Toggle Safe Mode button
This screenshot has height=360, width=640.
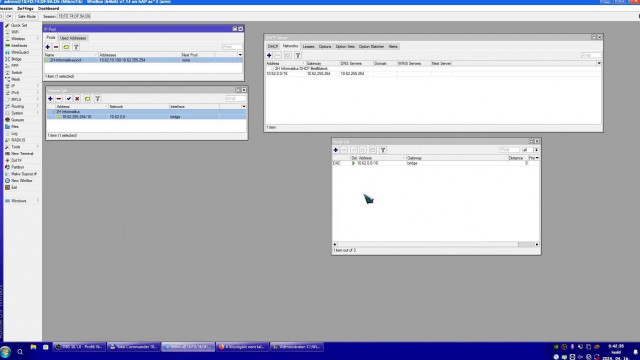(x=27, y=16)
